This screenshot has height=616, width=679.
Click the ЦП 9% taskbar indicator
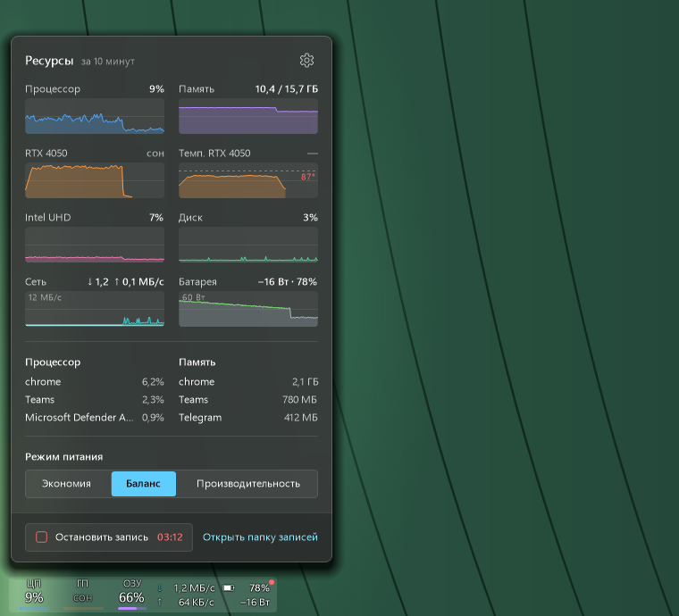tap(34, 593)
